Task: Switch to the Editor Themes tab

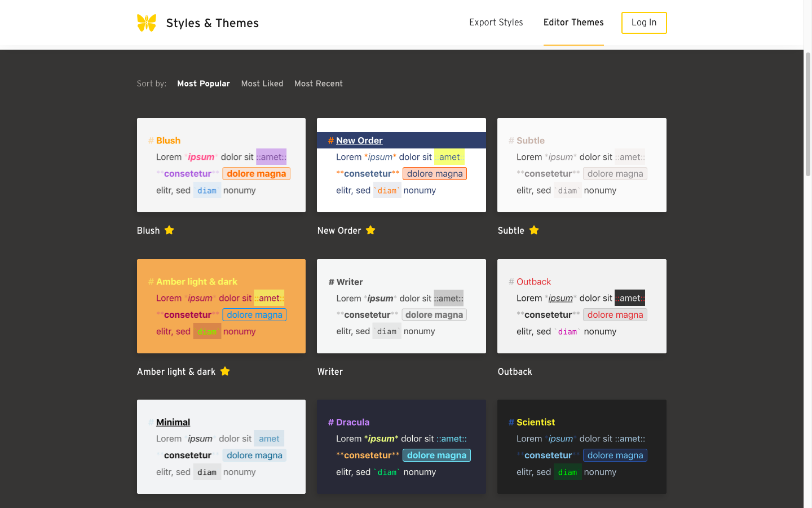Action: click(x=573, y=23)
